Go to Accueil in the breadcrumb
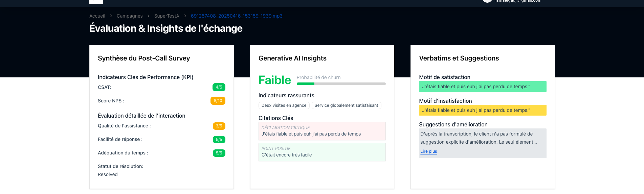The image size is (644, 194). coord(97,16)
